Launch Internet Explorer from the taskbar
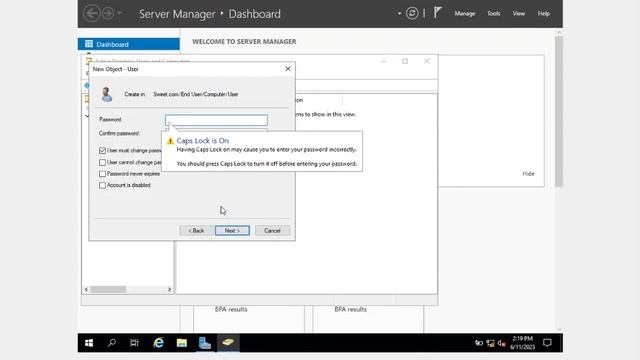 click(158, 343)
